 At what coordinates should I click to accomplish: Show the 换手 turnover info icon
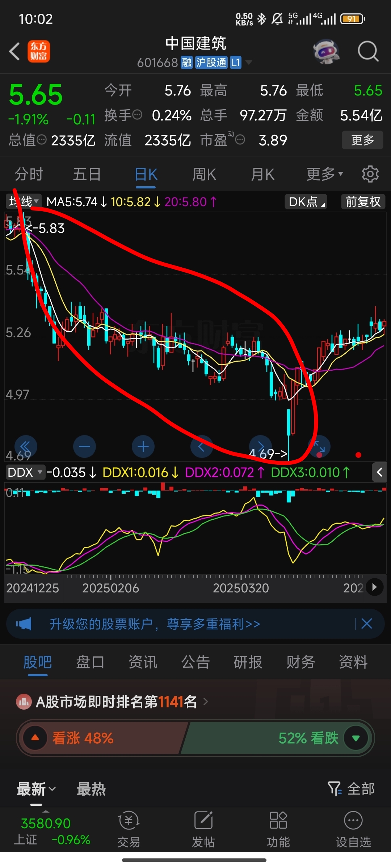[x=137, y=115]
